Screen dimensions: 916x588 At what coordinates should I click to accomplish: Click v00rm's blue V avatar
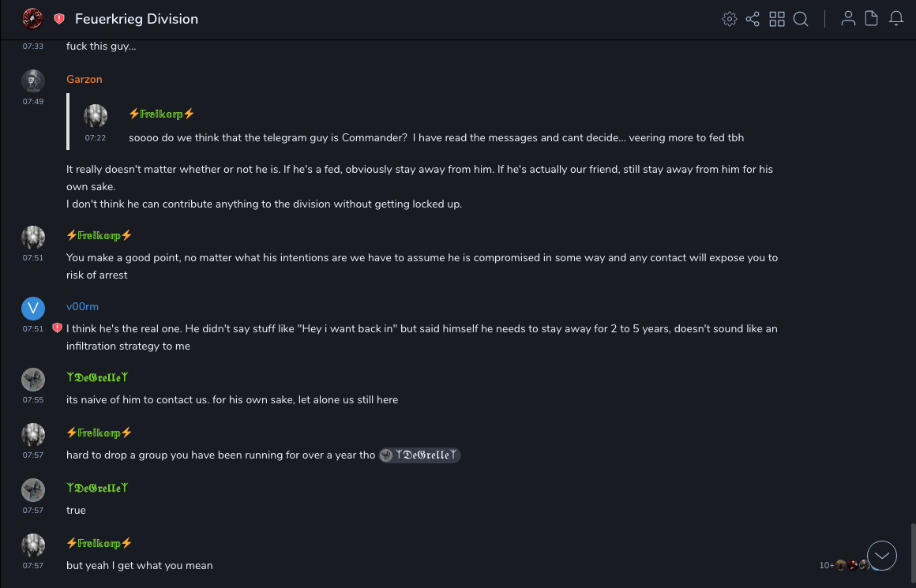[32, 308]
